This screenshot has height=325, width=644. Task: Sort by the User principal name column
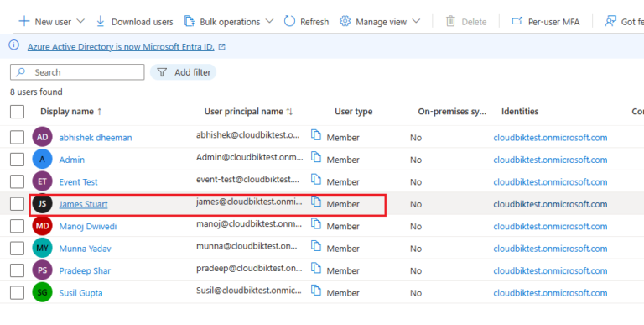pos(248,112)
